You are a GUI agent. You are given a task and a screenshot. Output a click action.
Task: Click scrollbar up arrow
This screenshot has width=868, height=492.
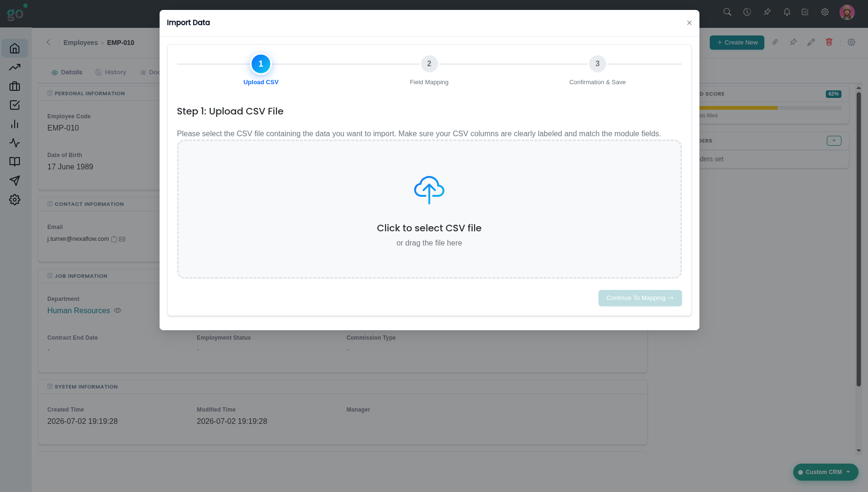[859, 88]
